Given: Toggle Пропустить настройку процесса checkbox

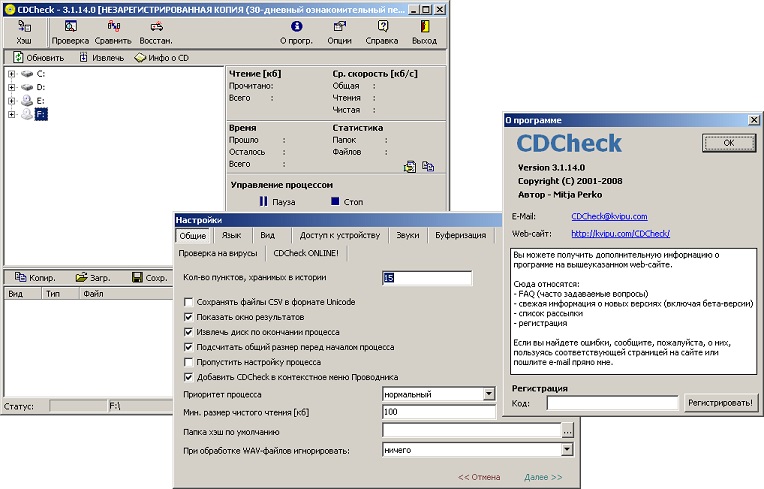Looking at the screenshot, I should pos(188,362).
